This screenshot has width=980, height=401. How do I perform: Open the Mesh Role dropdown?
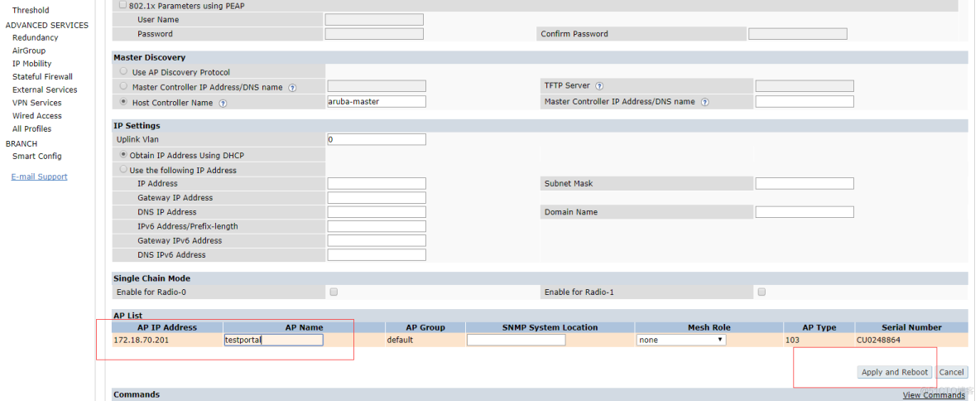(x=680, y=340)
